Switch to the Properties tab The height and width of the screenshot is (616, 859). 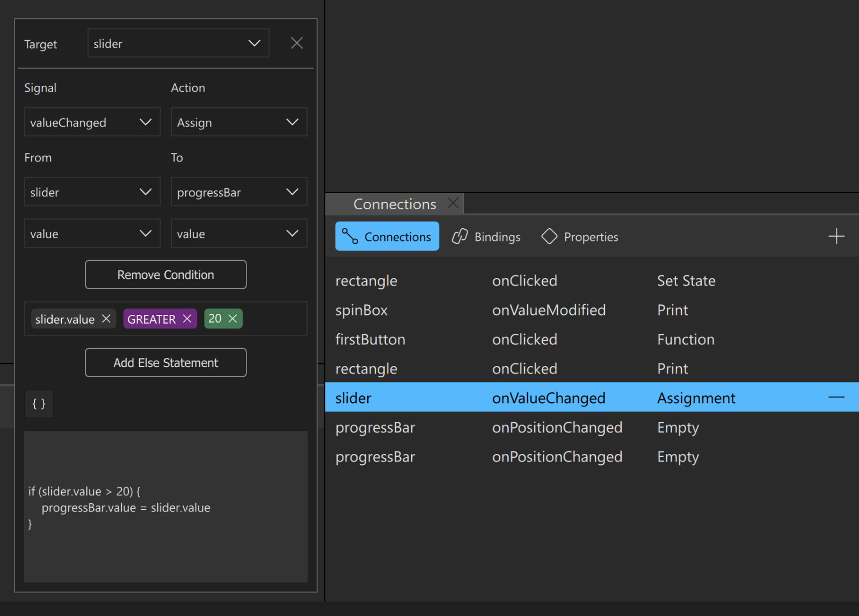click(580, 237)
